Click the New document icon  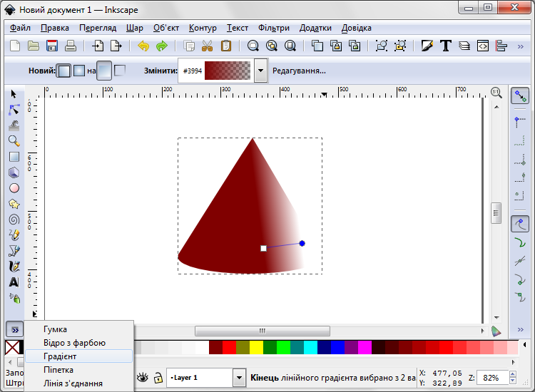(x=15, y=46)
